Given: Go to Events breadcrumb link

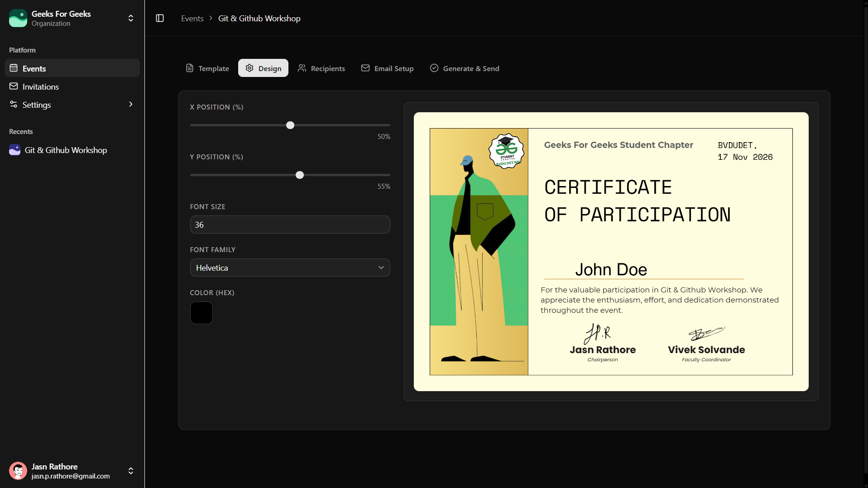Looking at the screenshot, I should coord(192,18).
